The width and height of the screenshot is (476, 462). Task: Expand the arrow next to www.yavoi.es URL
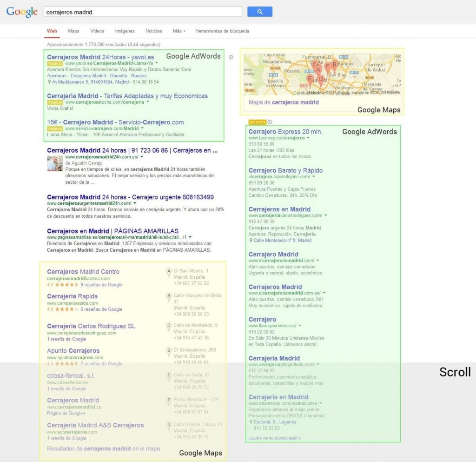(x=157, y=63)
